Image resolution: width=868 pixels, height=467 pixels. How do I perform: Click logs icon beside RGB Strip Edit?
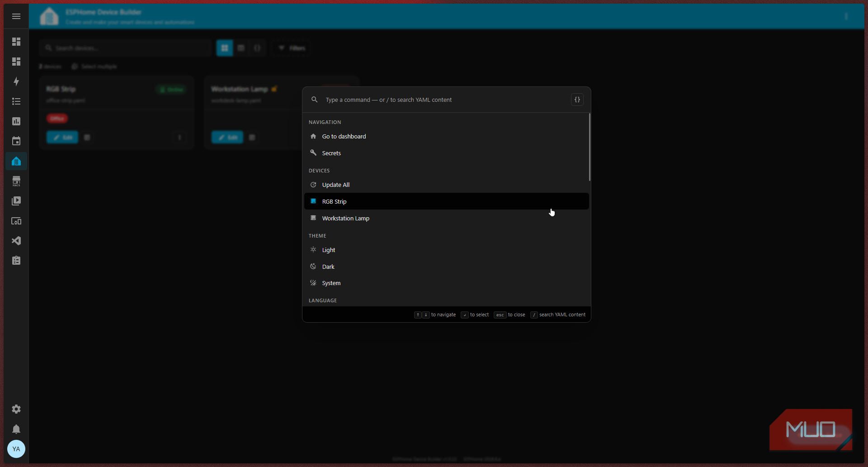coord(87,137)
